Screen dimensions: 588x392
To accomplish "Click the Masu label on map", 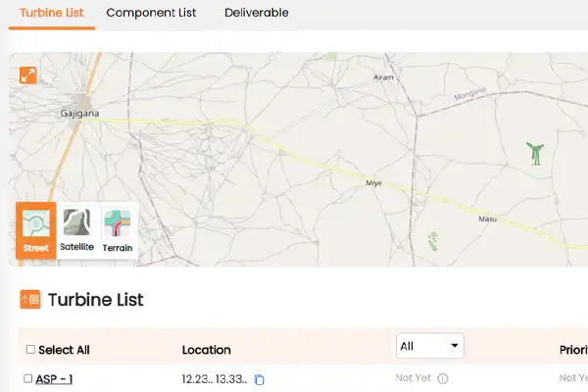I will (x=488, y=219).
